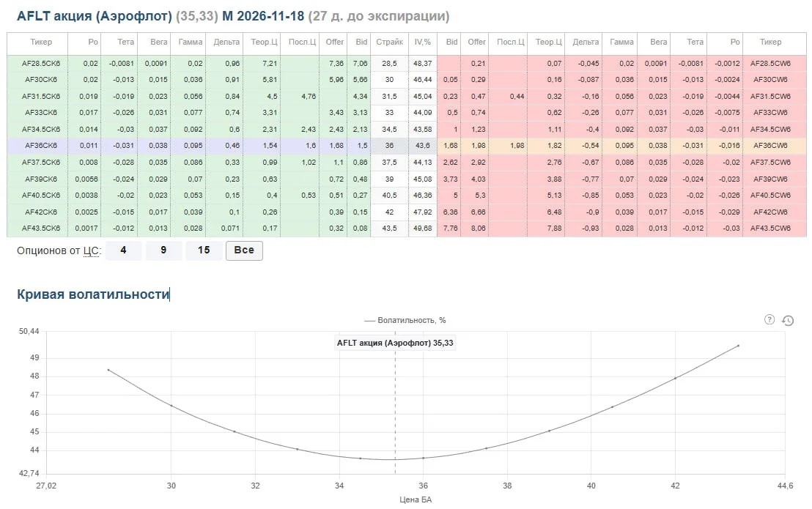Click the Страйк column header
The image size is (812, 509).
(389, 42)
